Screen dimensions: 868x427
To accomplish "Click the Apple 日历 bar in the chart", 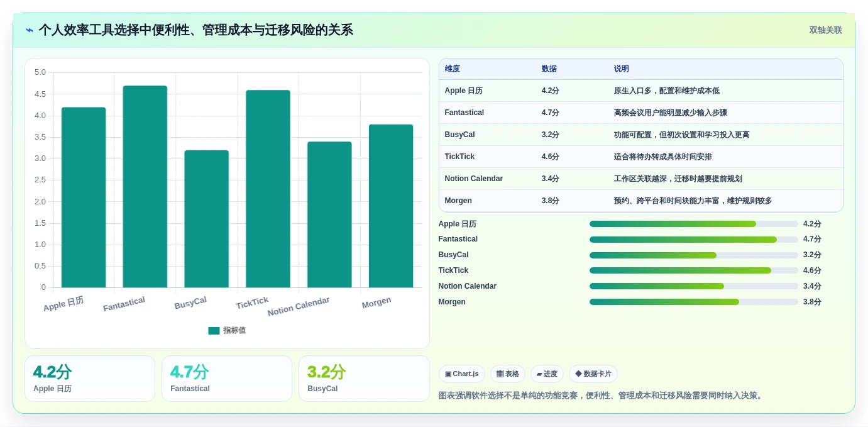I will [84, 197].
